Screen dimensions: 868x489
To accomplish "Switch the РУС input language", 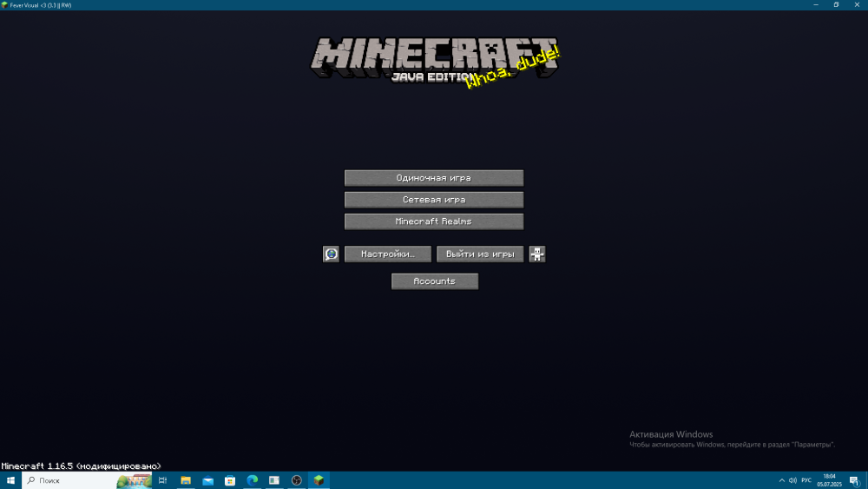I will [x=806, y=480].
